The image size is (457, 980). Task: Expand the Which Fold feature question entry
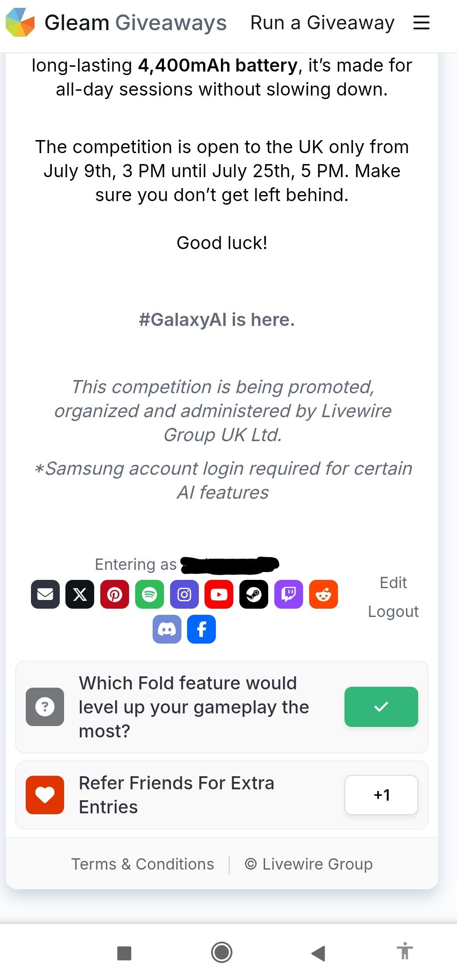tap(222, 707)
